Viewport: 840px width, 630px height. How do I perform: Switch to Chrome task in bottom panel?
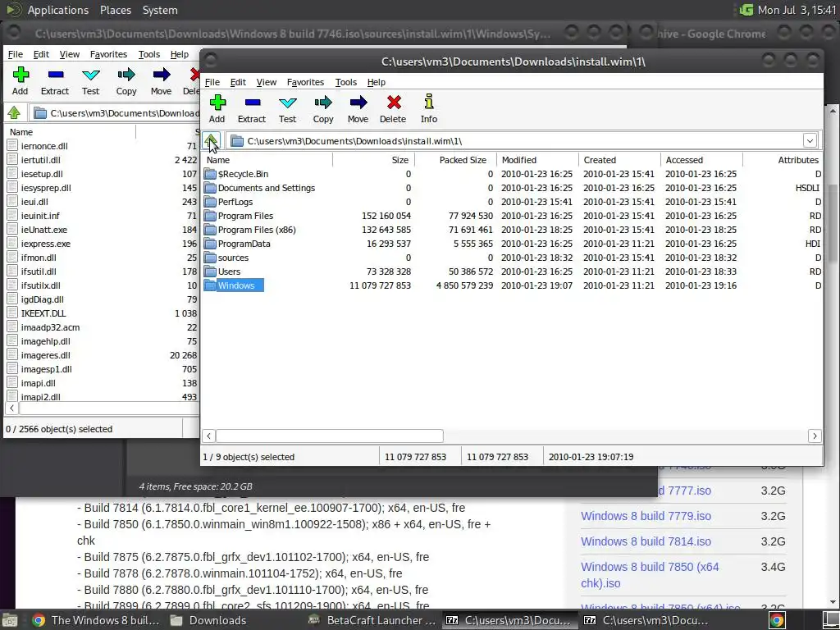96,620
